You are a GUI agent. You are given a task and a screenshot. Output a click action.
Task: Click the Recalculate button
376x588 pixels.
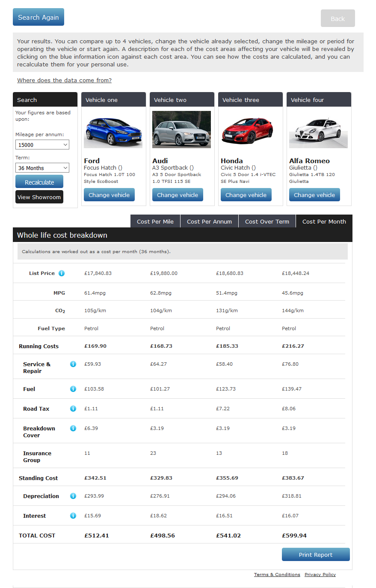pos(39,182)
